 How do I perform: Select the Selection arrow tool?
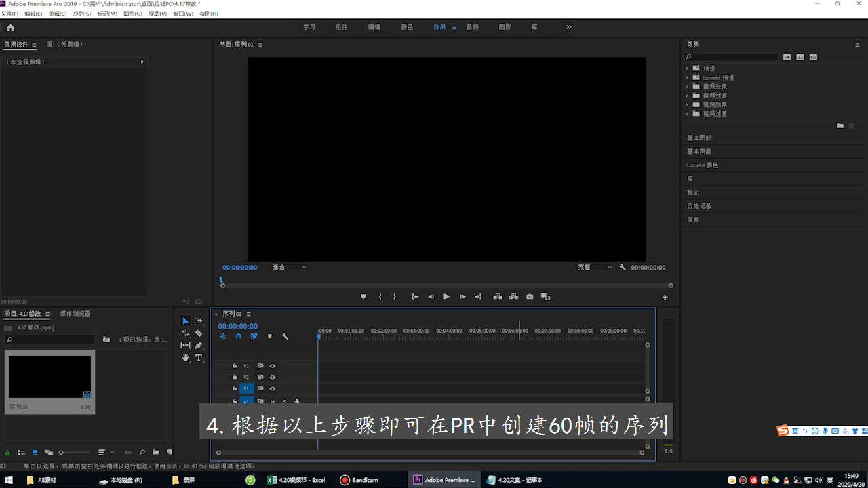click(x=185, y=321)
